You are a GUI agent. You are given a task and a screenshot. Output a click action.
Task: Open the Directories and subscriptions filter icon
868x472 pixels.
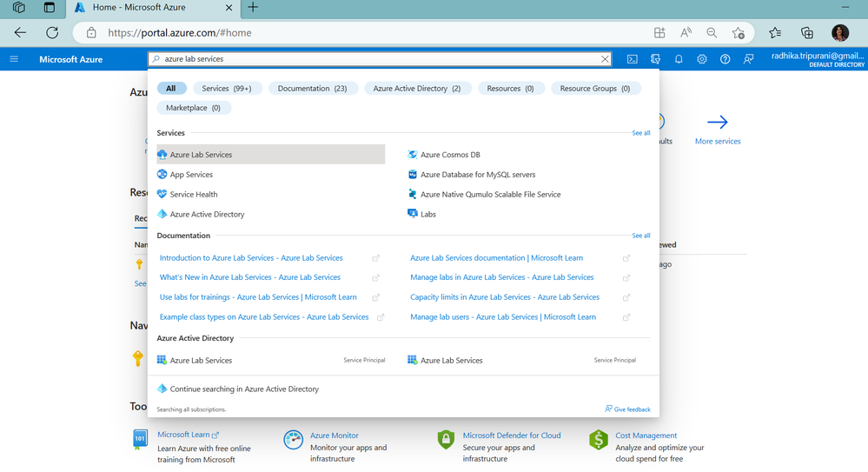pos(655,59)
